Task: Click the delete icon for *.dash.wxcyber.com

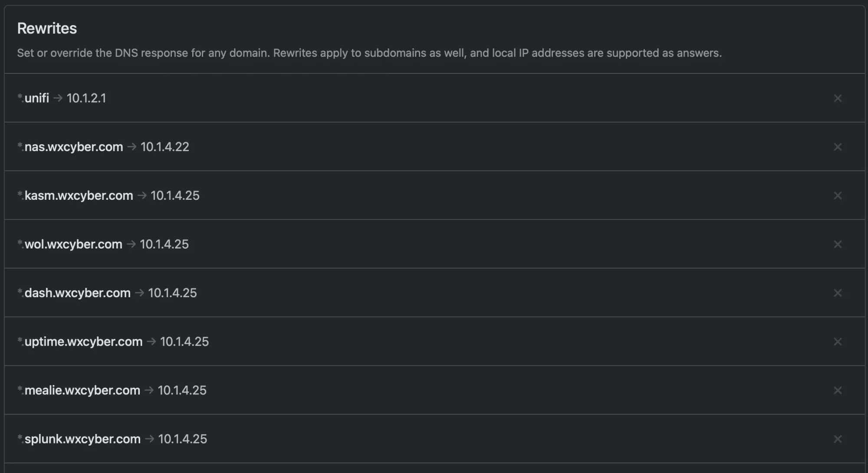Action: [838, 292]
